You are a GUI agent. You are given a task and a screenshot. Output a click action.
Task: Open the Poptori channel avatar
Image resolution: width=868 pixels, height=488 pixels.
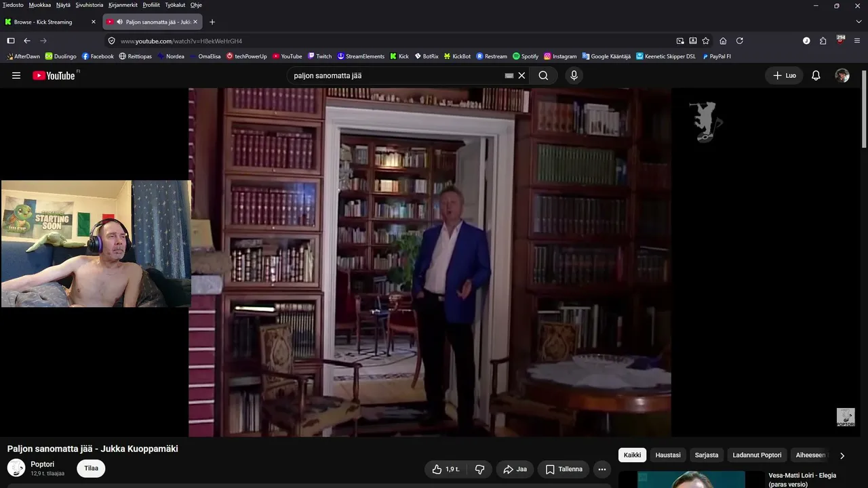click(16, 468)
